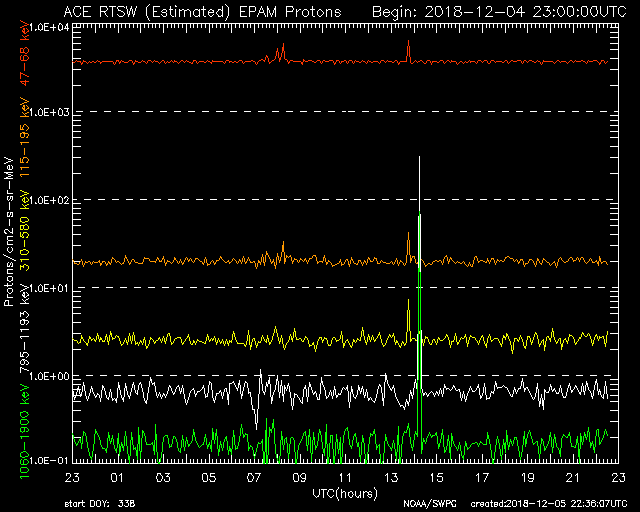Click the start DOY: 338 text

point(102,503)
